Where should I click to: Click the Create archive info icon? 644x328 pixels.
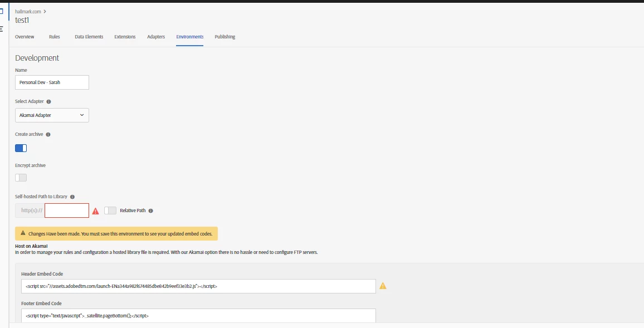(x=48, y=134)
